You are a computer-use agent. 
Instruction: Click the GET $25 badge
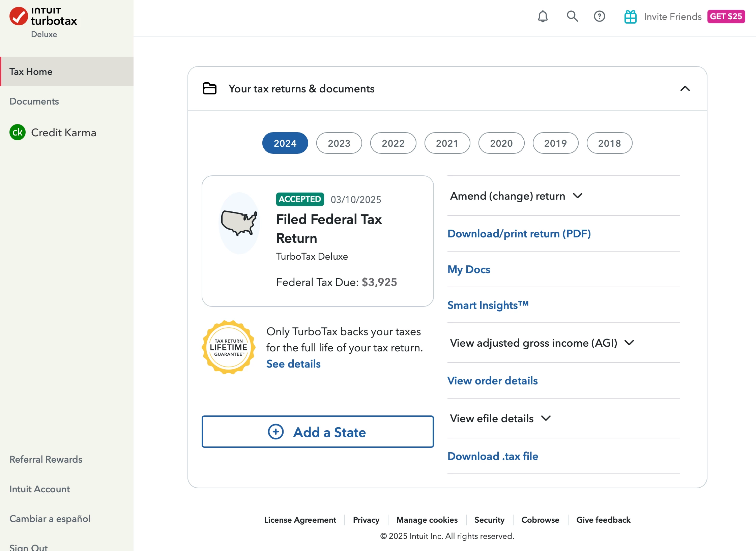tap(726, 17)
